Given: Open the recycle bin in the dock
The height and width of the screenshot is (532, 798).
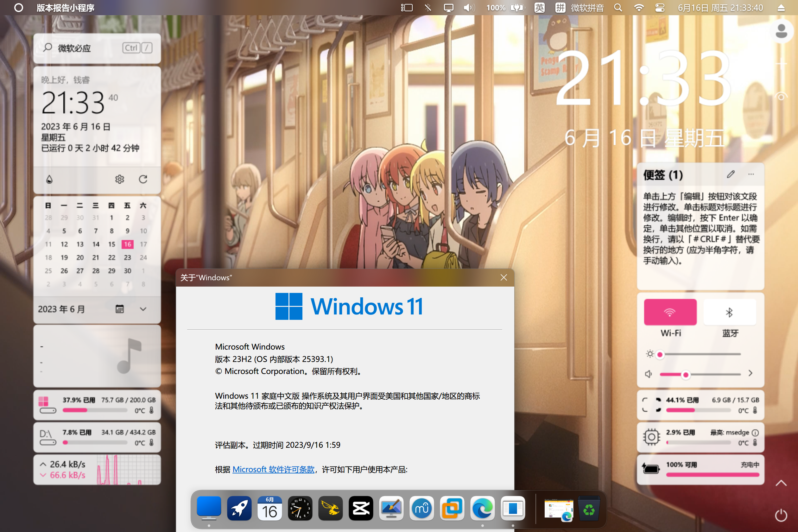Looking at the screenshot, I should coord(589,508).
